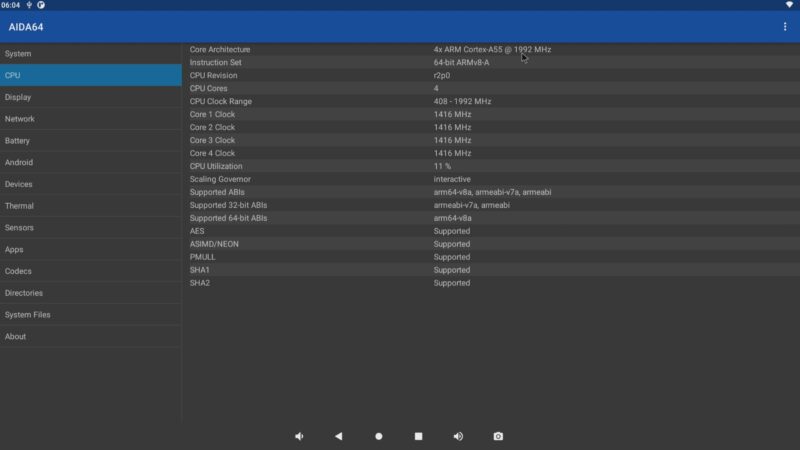Screen dimensions: 800x450
Task: Open the Thermal section
Action: tap(91, 206)
